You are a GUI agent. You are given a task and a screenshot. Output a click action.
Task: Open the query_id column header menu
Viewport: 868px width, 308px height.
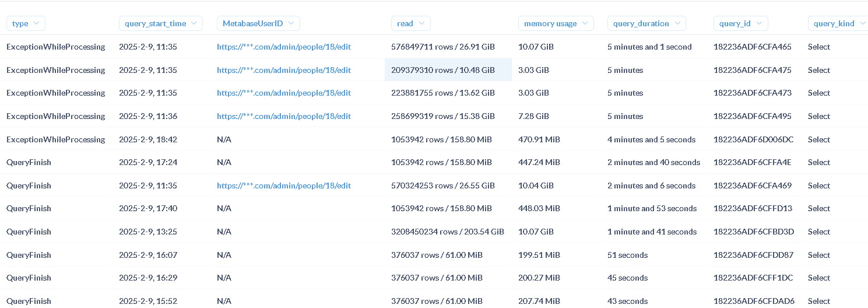(x=740, y=24)
